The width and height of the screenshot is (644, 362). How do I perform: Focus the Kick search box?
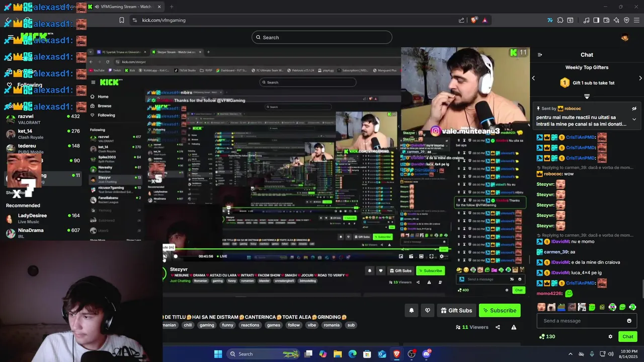(x=322, y=37)
